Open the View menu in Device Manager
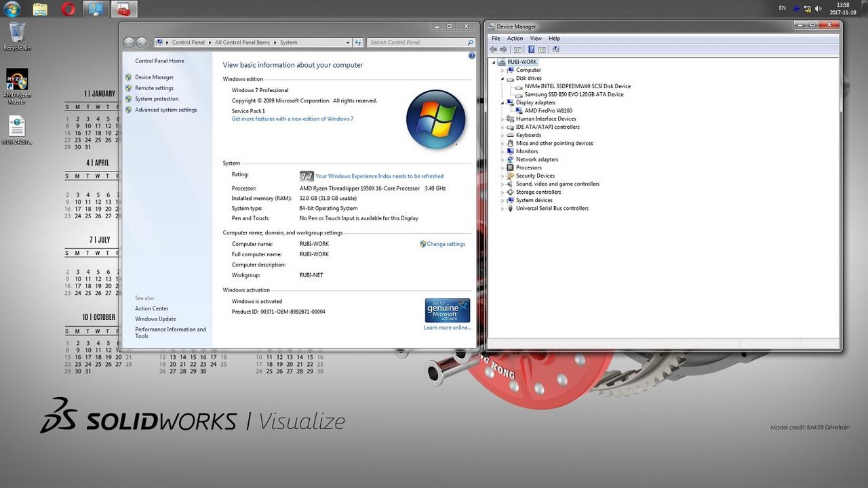Viewport: 868px width, 488px height. 536,39
